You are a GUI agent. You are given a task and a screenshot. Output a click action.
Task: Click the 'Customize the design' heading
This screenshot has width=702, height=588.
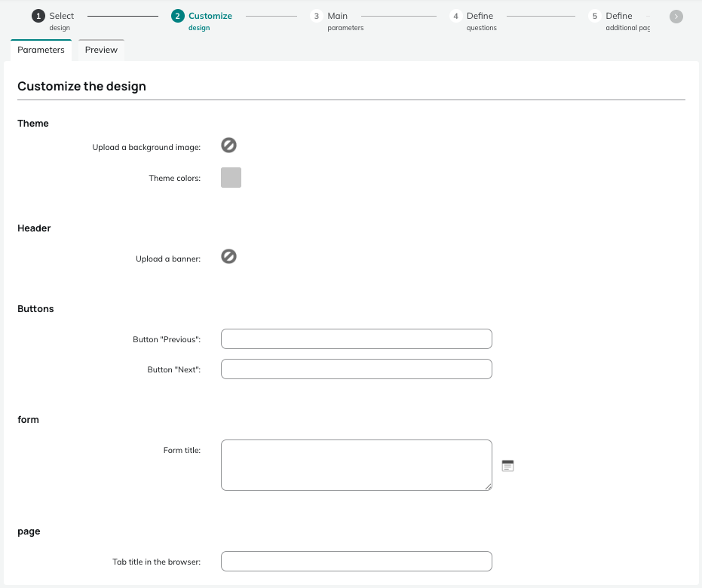(82, 86)
